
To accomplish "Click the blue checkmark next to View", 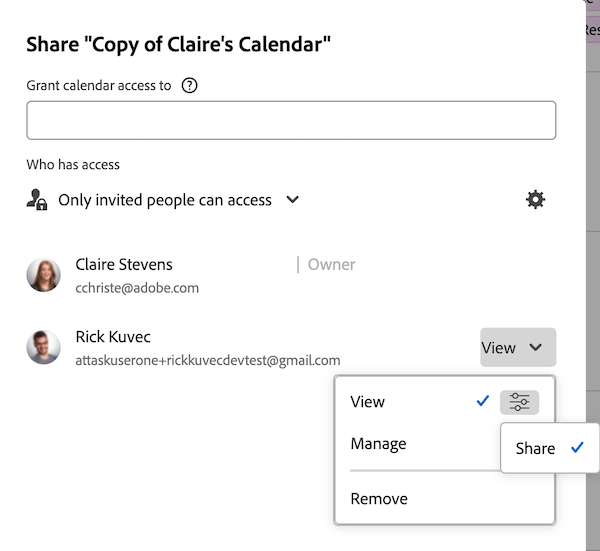I will coord(483,402).
